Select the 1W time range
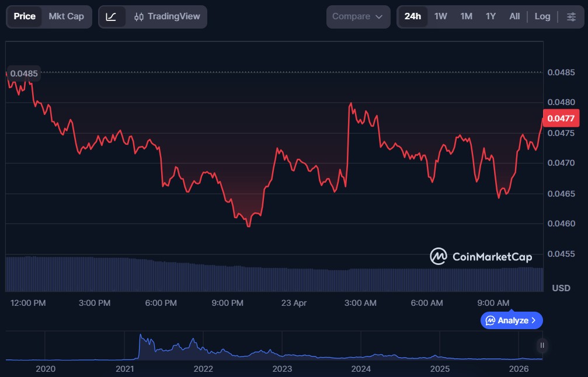Viewport: 588px width, 377px height. point(441,16)
